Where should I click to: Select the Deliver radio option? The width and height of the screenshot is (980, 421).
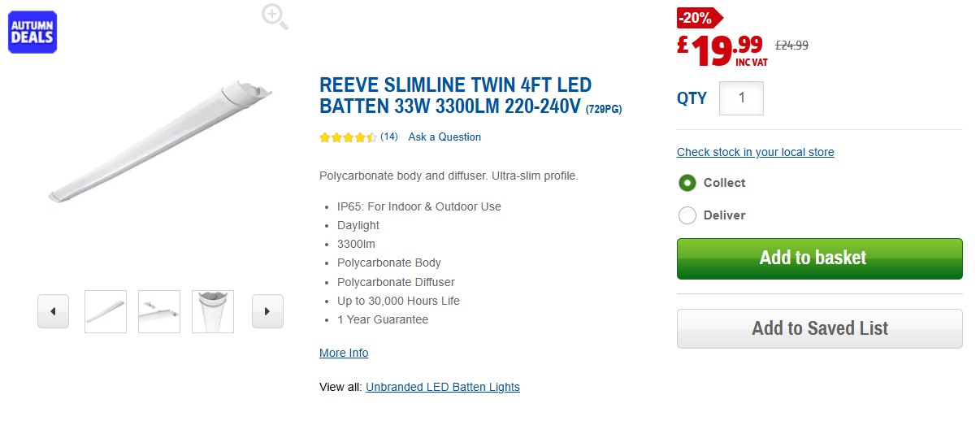[x=687, y=215]
